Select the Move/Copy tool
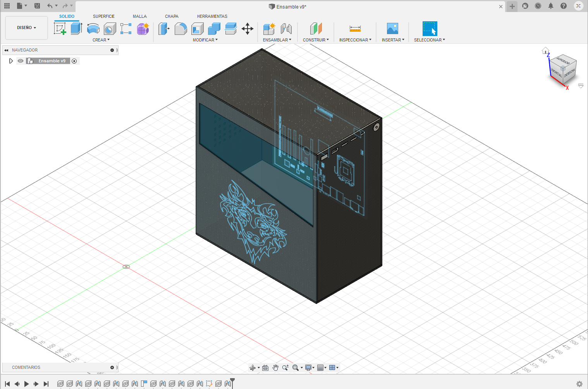Viewport: 588px width, 389px height. click(248, 29)
